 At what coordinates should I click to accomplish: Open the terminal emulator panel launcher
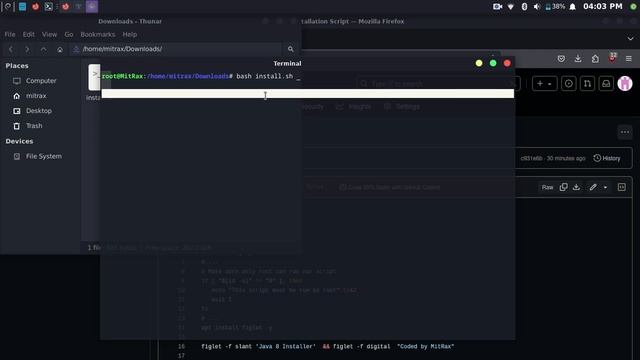pyautogui.click(x=49, y=7)
